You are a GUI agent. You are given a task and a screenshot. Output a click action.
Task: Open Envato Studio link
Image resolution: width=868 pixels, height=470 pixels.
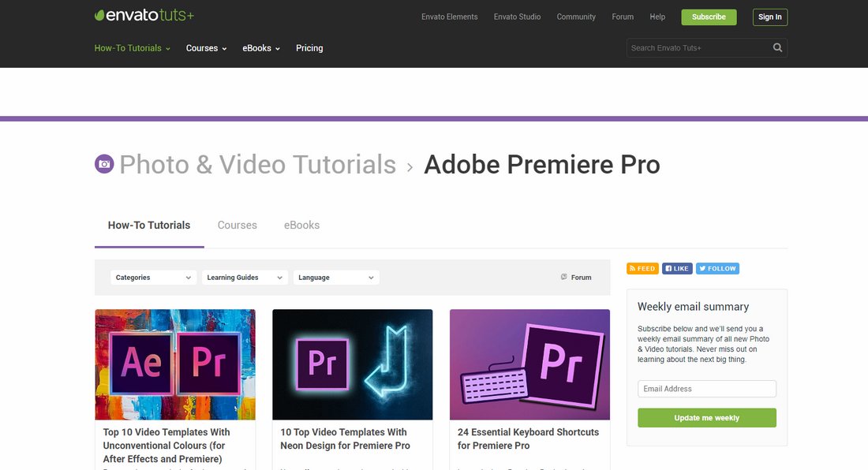click(x=517, y=17)
